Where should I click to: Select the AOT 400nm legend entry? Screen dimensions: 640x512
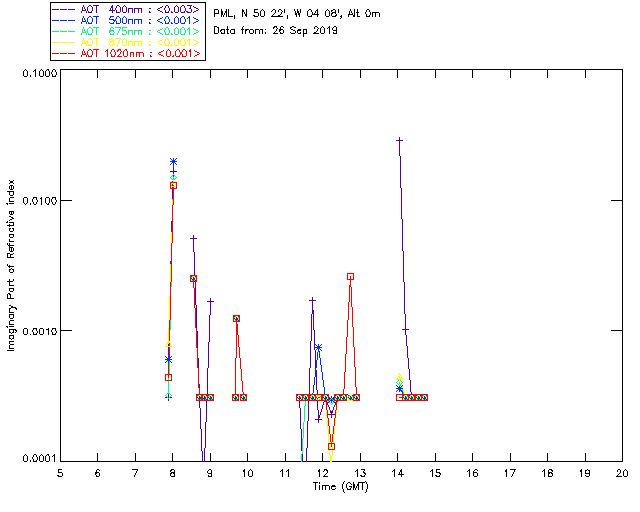pos(127,9)
